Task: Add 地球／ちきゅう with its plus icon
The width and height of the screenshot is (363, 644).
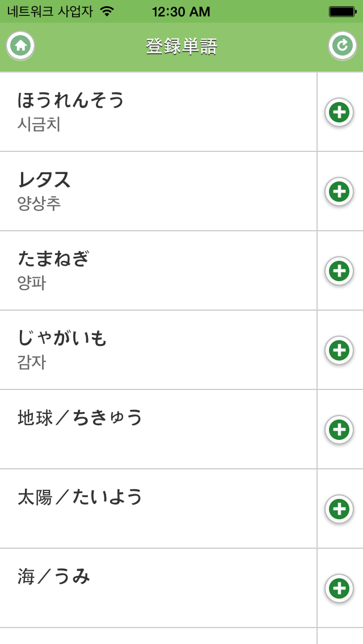Action: pos(339,430)
